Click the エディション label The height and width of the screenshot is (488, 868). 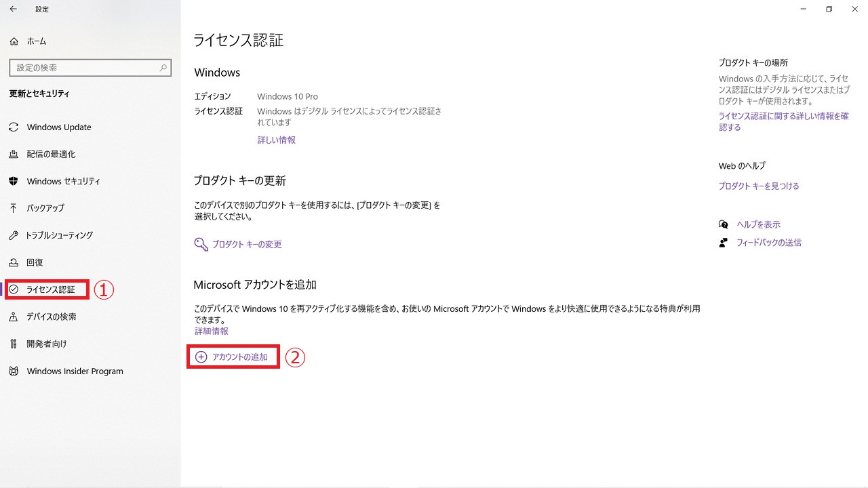[x=213, y=96]
